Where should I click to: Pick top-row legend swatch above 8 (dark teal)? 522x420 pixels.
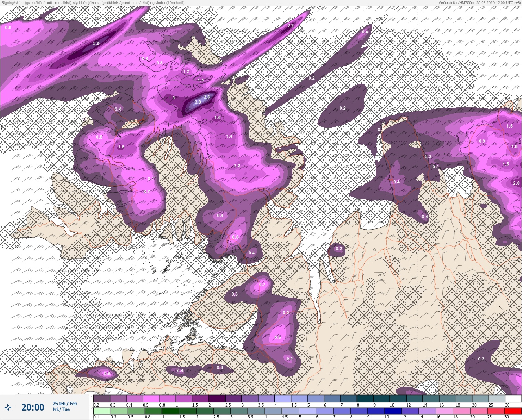pyautogui.click(x=365, y=398)
